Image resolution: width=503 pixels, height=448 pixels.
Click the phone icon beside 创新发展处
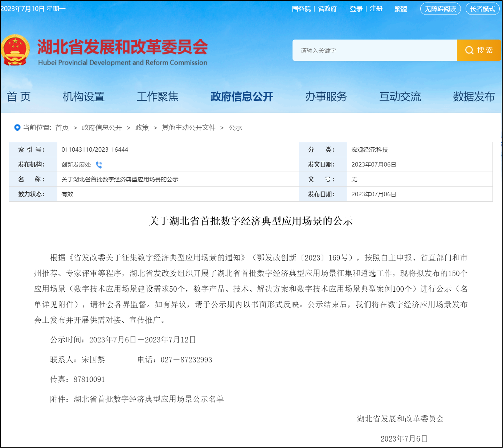(x=98, y=165)
